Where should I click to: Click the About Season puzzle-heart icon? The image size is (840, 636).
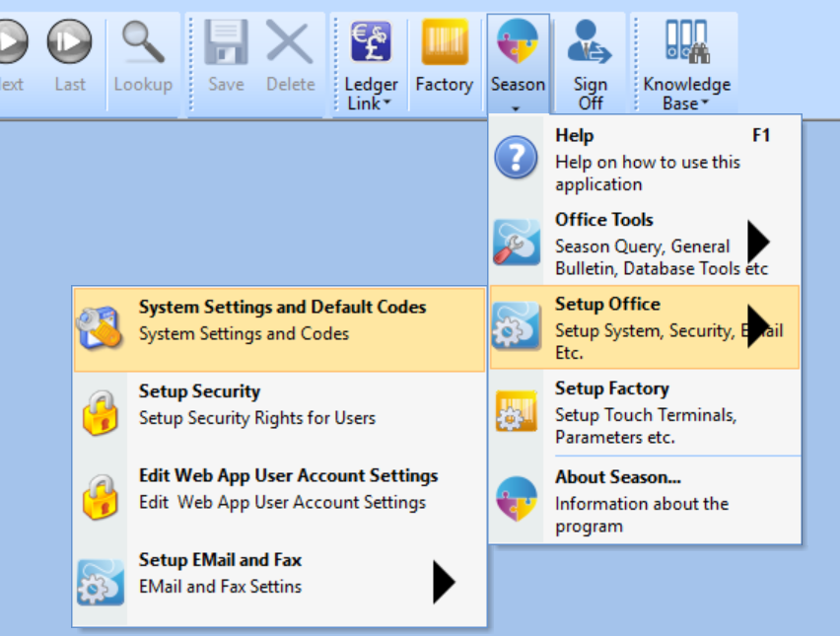point(517,499)
